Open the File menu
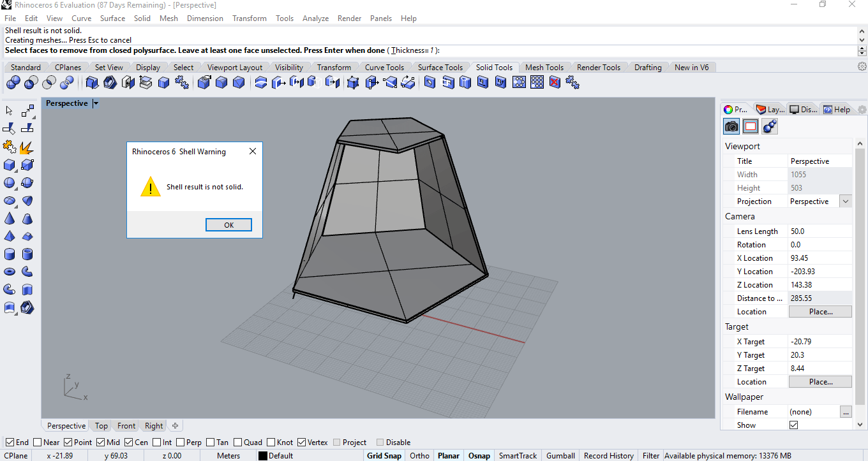 10,18
